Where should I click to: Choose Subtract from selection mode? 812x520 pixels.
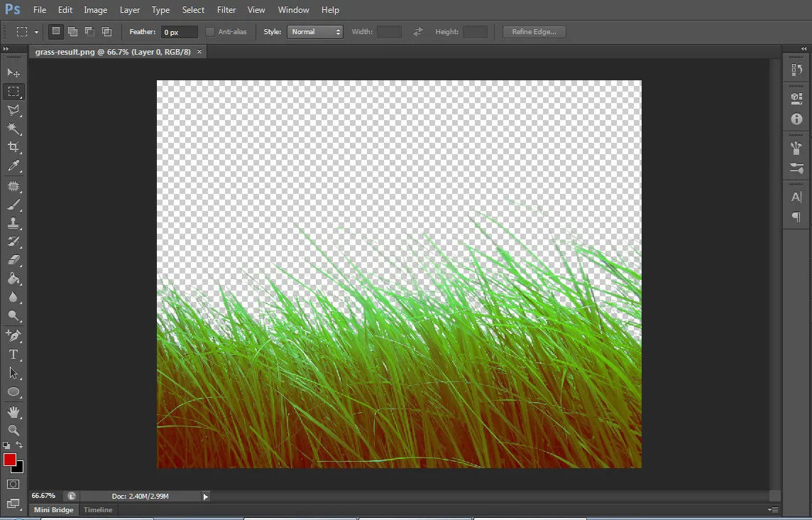89,32
